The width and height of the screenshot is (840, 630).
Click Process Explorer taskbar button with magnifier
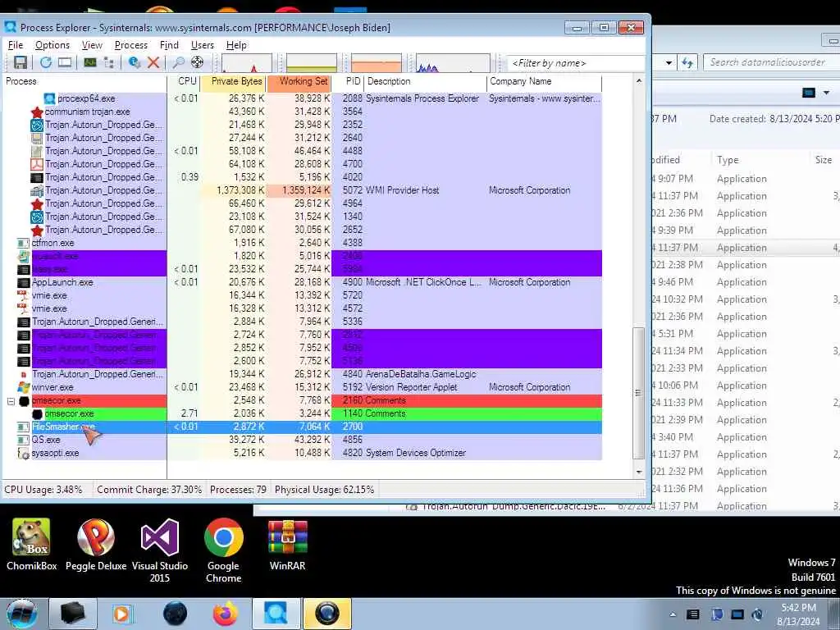pyautogui.click(x=276, y=614)
